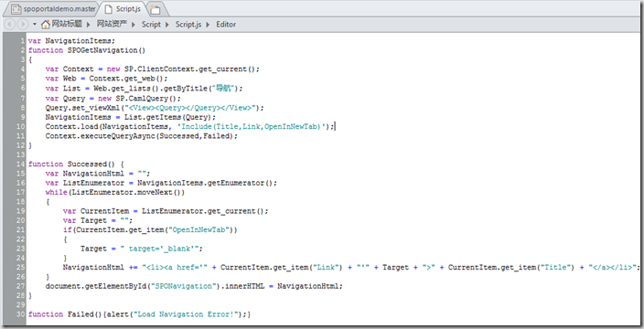Screen dimensions: 644x329
Task: Click 'var NavigationItems;' on line 1
Action: [72, 40]
